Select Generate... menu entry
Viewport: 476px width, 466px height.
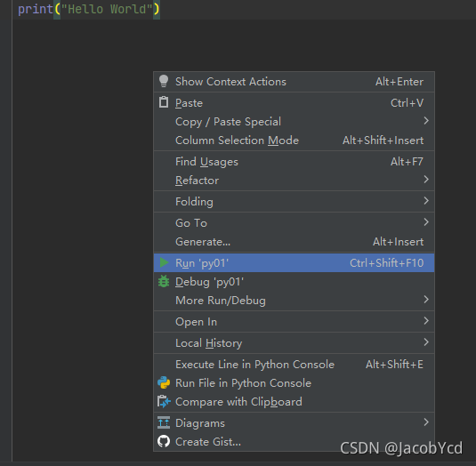click(294, 242)
